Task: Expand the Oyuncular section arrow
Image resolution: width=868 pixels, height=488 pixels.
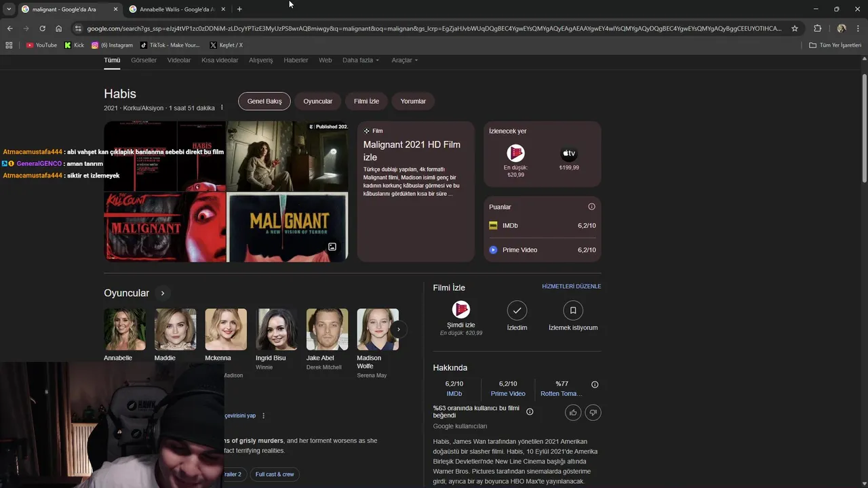Action: [163, 293]
